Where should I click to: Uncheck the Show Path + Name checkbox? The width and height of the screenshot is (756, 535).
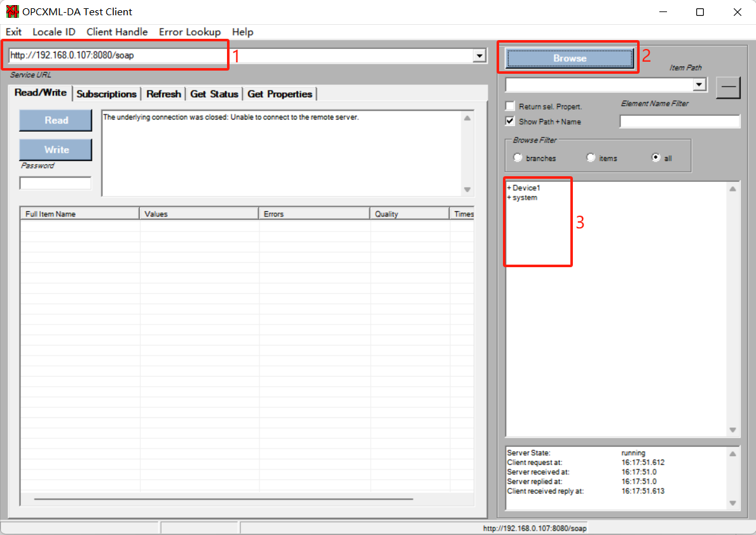(510, 121)
